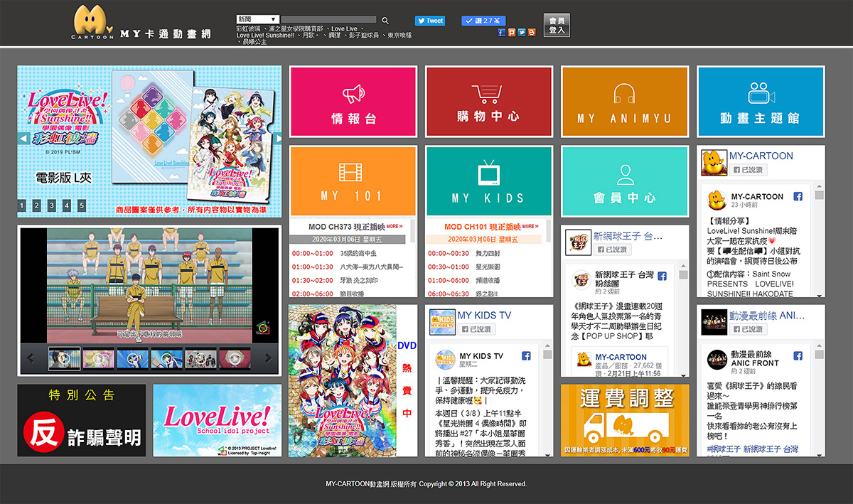Play the fifth group-photo video thumbnail

[x=200, y=358]
